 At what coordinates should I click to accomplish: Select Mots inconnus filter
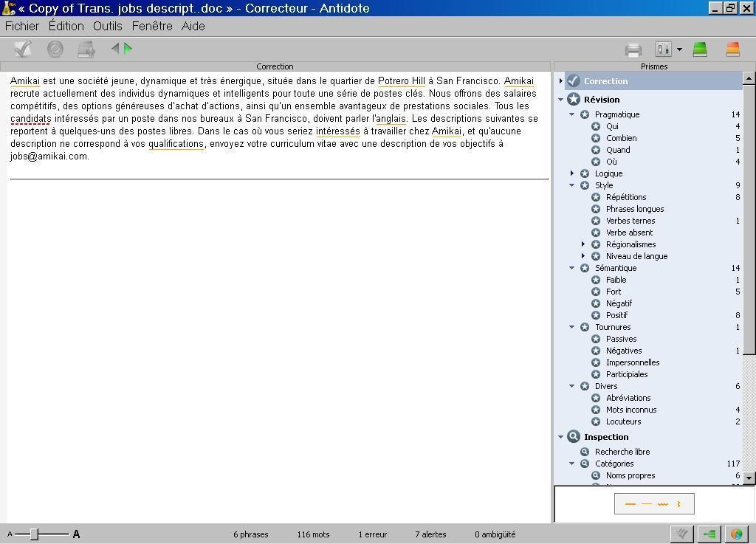(x=631, y=410)
